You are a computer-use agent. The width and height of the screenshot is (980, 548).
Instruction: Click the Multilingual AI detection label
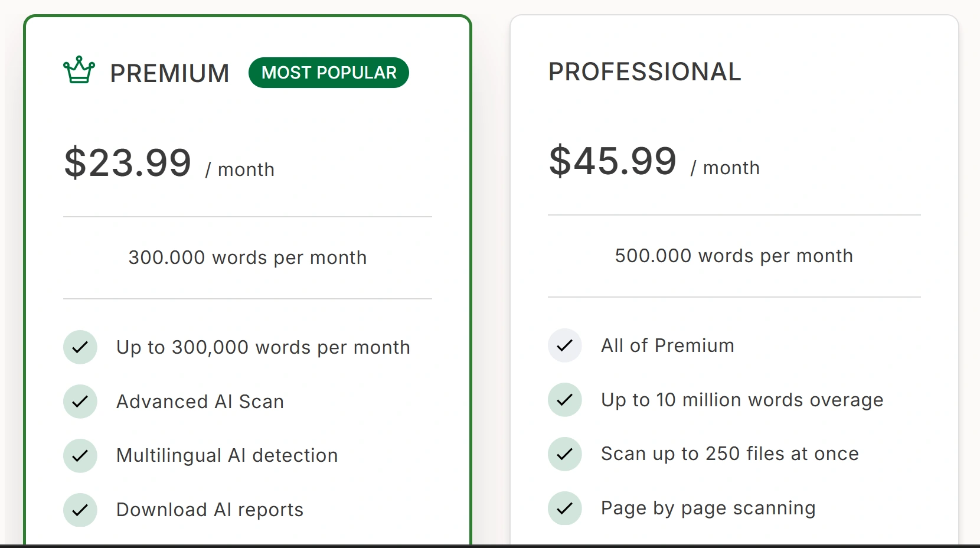click(227, 455)
